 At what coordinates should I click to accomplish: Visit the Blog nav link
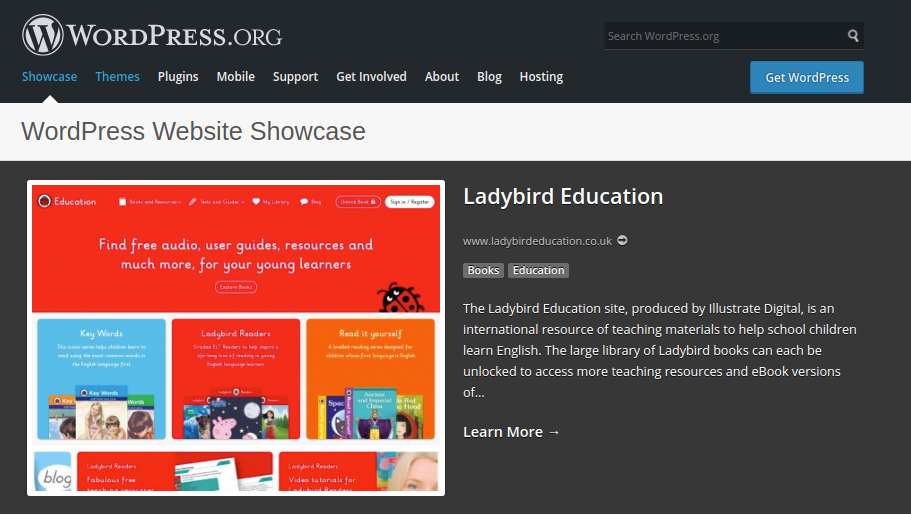489,77
